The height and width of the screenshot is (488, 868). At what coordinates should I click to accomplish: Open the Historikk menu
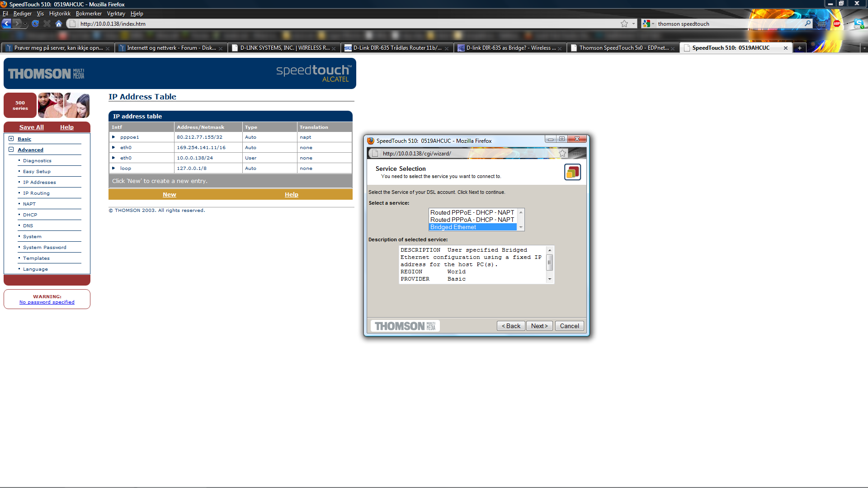pyautogui.click(x=60, y=14)
